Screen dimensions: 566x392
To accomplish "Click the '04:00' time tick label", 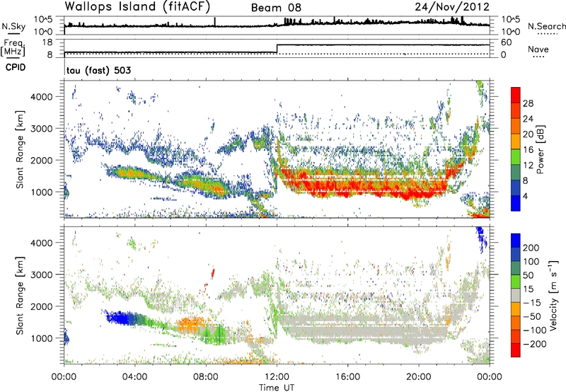I will click(135, 377).
